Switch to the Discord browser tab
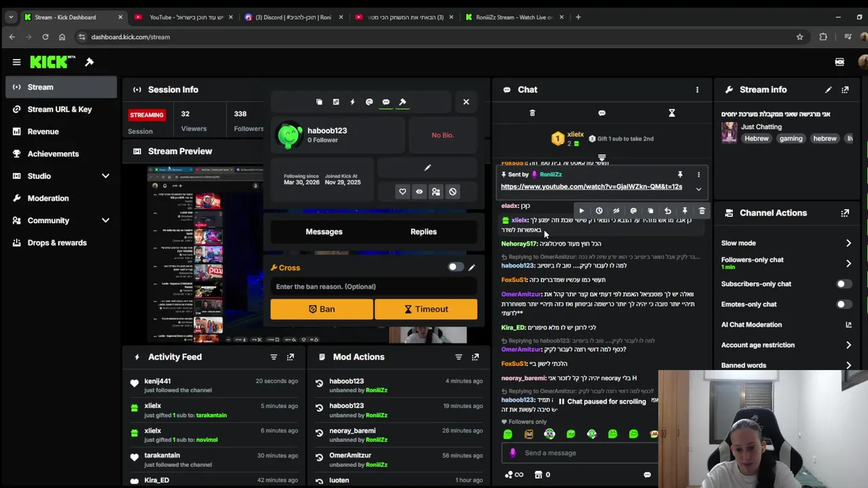868x488 pixels. (x=293, y=17)
